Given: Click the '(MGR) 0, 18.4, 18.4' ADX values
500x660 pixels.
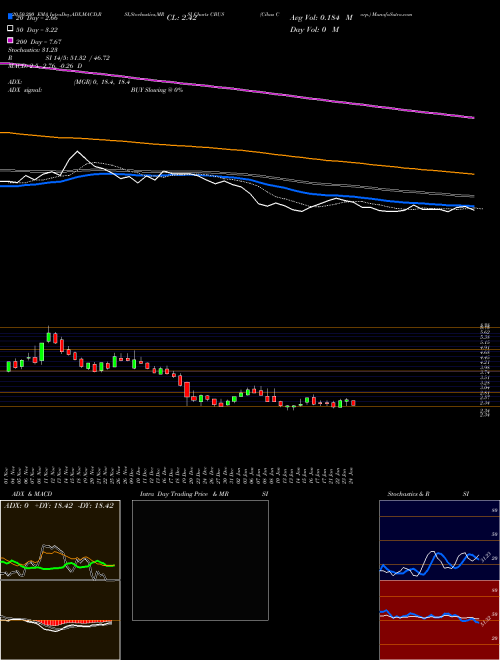Looking at the screenshot, I should (x=101, y=82).
